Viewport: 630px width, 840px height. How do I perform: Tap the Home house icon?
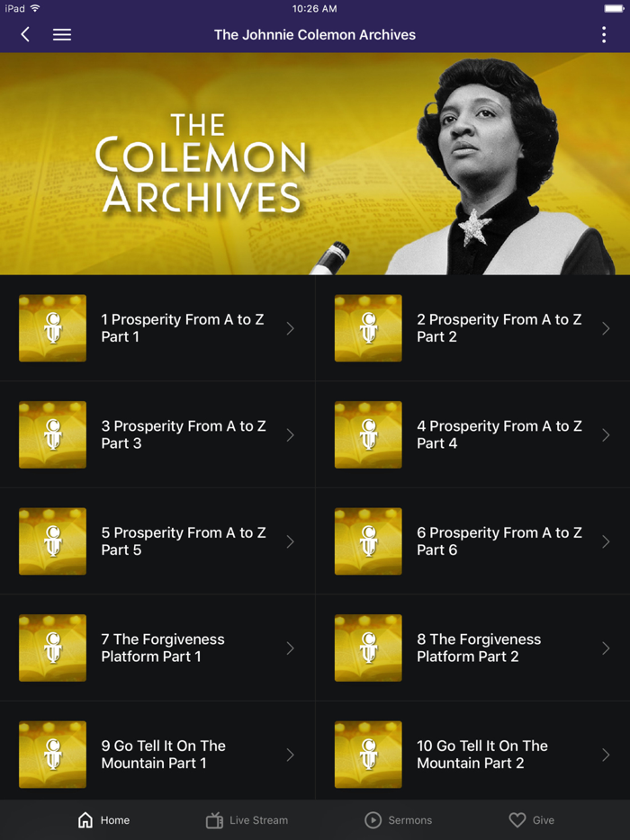(x=85, y=820)
